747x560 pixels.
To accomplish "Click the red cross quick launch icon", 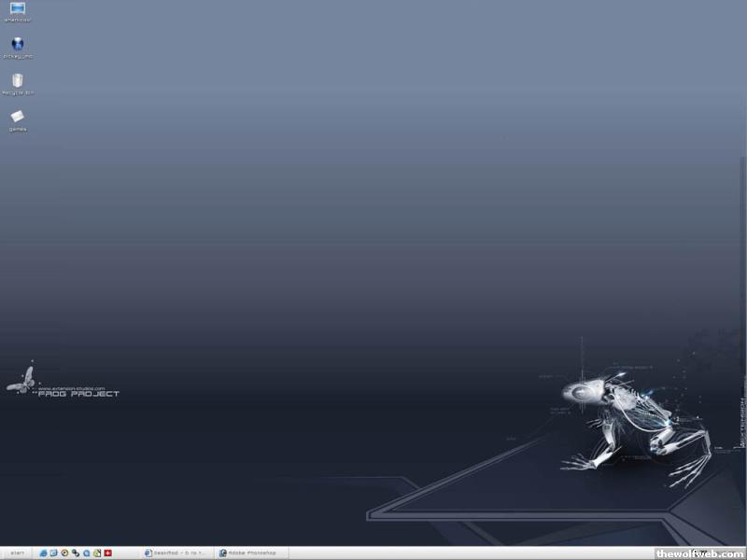I will 108,553.
